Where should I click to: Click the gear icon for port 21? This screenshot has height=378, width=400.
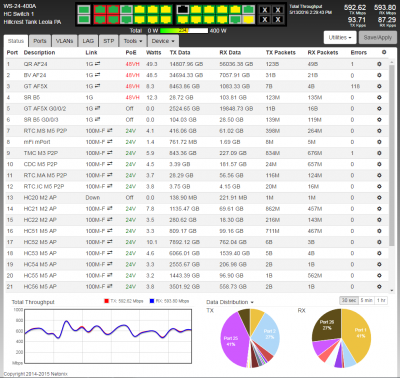coord(379,287)
